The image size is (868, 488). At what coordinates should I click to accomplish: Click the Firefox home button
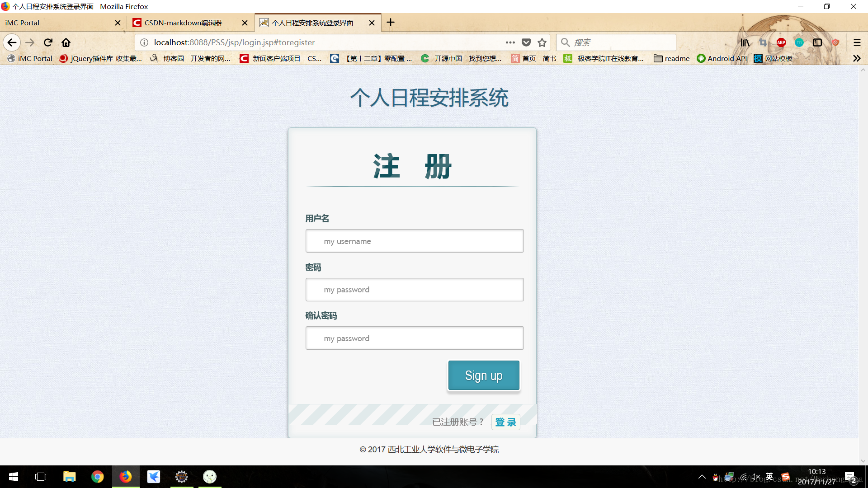click(x=66, y=42)
